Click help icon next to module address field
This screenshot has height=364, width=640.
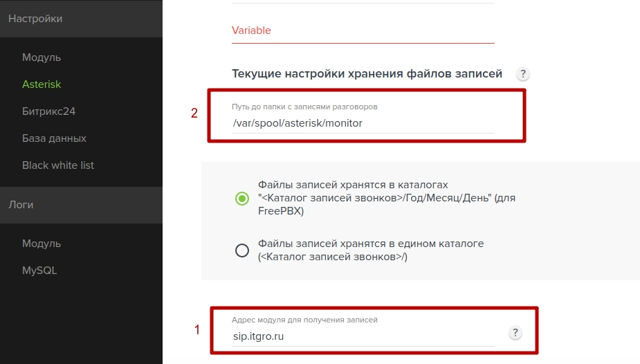click(515, 333)
